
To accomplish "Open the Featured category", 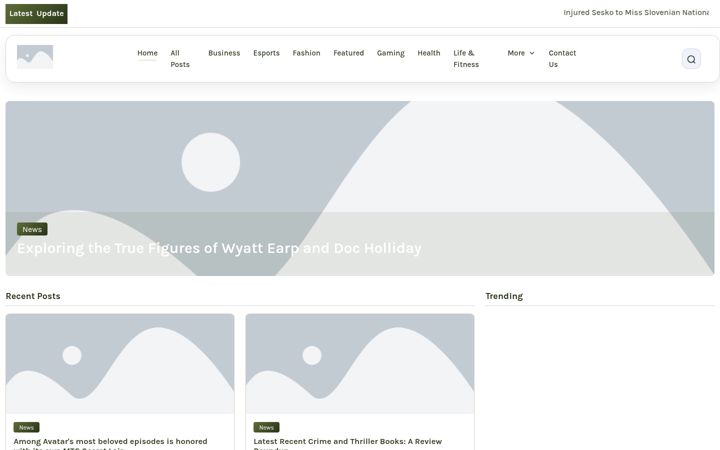I will 349,53.
